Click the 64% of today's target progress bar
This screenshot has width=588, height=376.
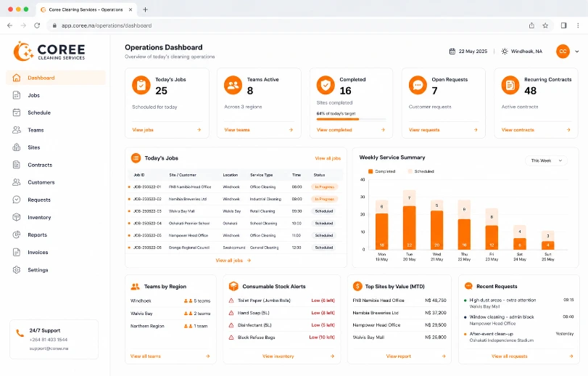[351, 119]
